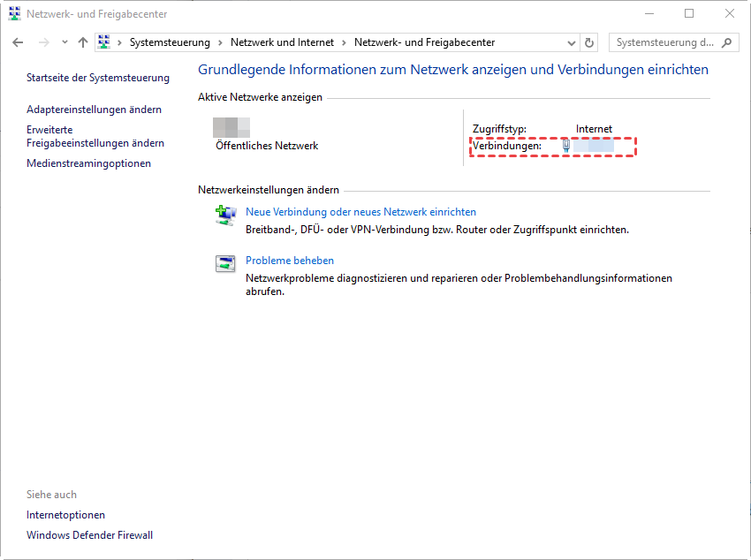Click the Probleme beheben troubleshooting icon
The height and width of the screenshot is (560, 751).
coord(225,262)
